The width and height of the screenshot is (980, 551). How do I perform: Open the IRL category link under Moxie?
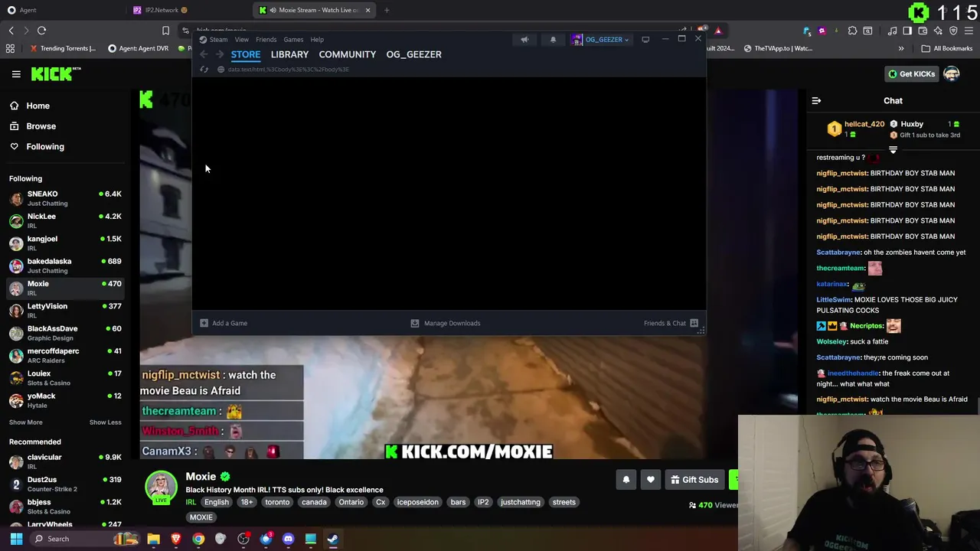[191, 502]
